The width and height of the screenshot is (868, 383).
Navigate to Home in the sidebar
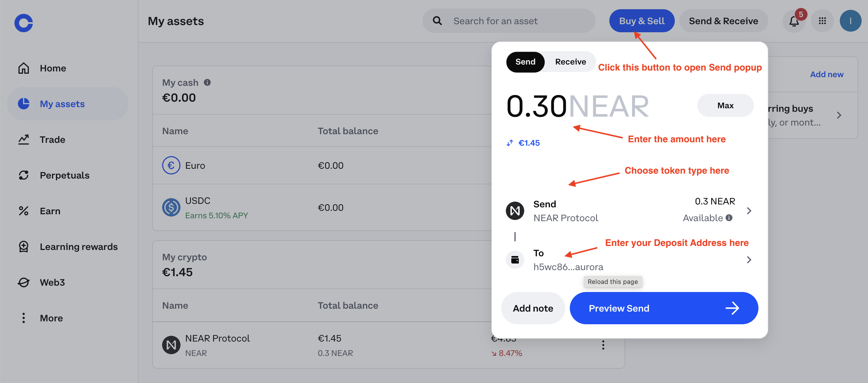click(52, 68)
